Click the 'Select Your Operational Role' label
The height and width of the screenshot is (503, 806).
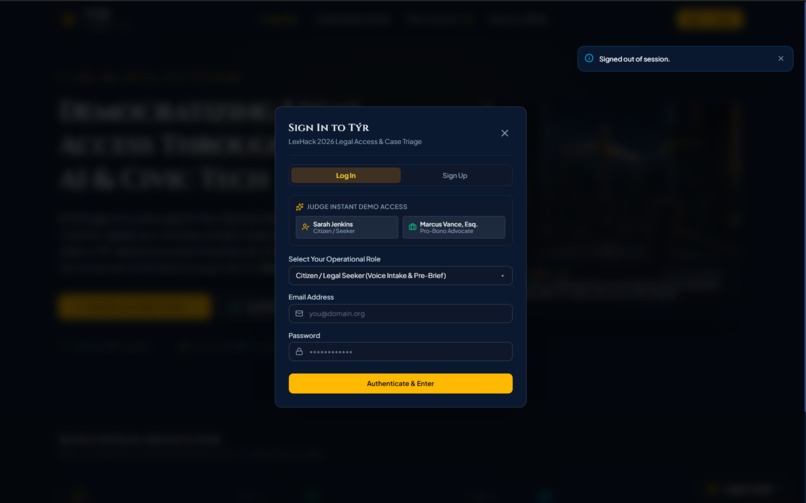(334, 259)
